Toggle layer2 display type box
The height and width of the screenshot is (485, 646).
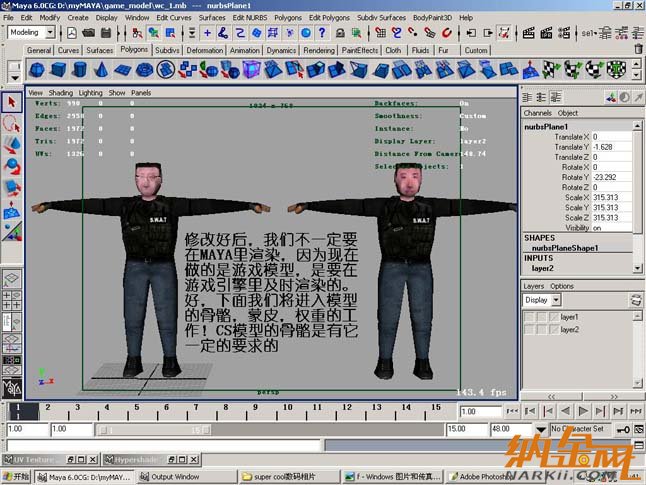click(x=541, y=330)
